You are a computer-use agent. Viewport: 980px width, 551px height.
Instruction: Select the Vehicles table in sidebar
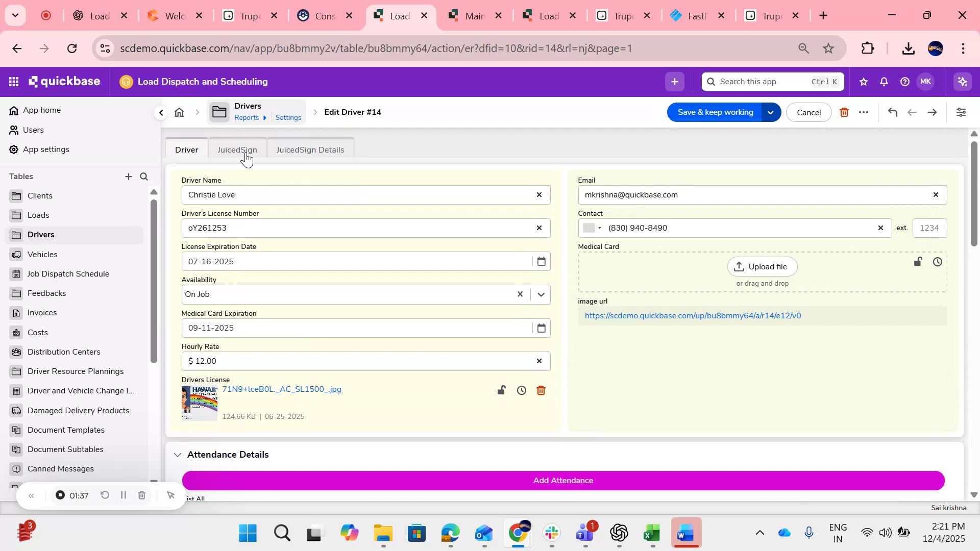pyautogui.click(x=42, y=254)
